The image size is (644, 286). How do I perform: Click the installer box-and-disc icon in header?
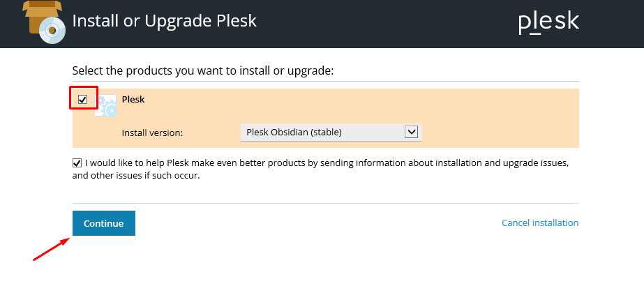click(x=45, y=22)
